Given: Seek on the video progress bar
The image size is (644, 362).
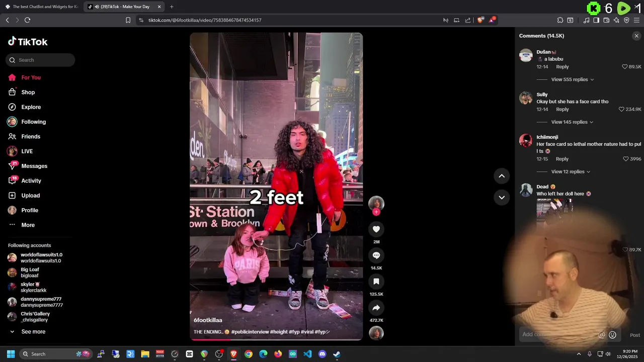Looking at the screenshot, I should tap(276, 339).
